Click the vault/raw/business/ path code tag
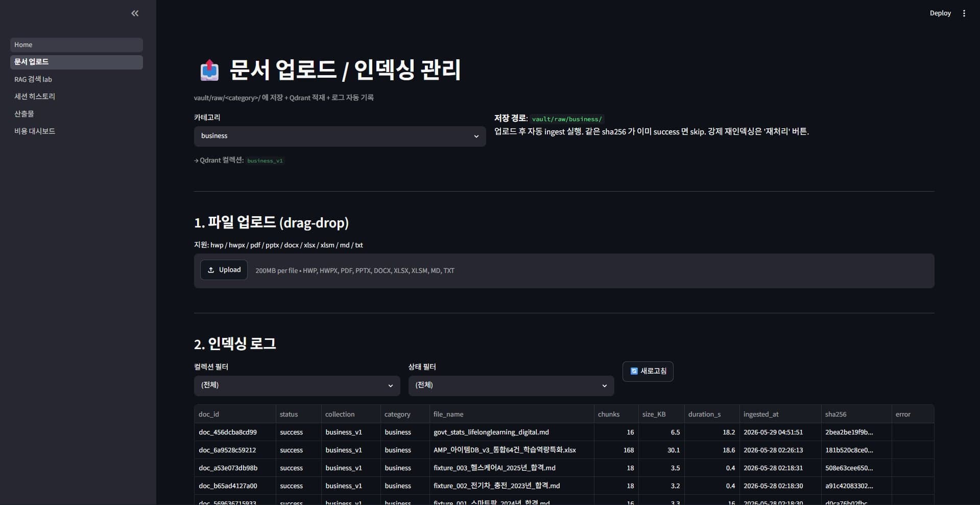980x505 pixels. 567,119
